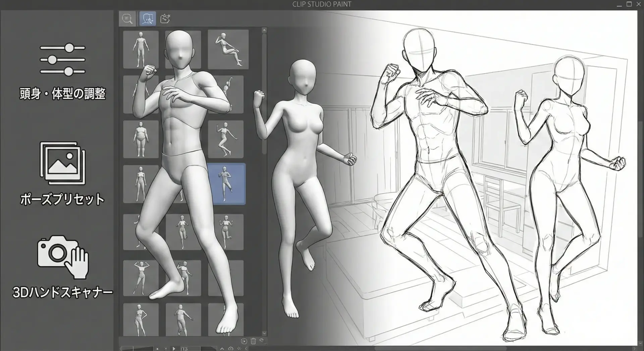Click the 頭身・体型の調整 label
This screenshot has width=644, height=351.
pyautogui.click(x=62, y=94)
